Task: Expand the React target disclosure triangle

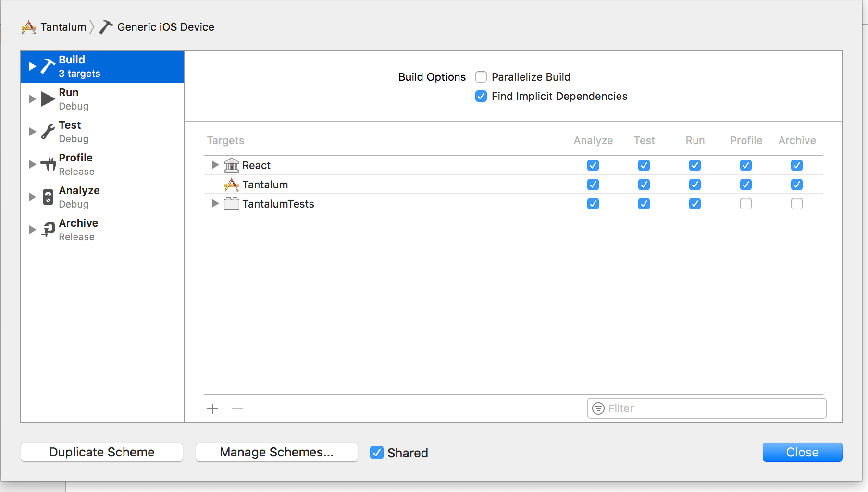Action: (215, 165)
